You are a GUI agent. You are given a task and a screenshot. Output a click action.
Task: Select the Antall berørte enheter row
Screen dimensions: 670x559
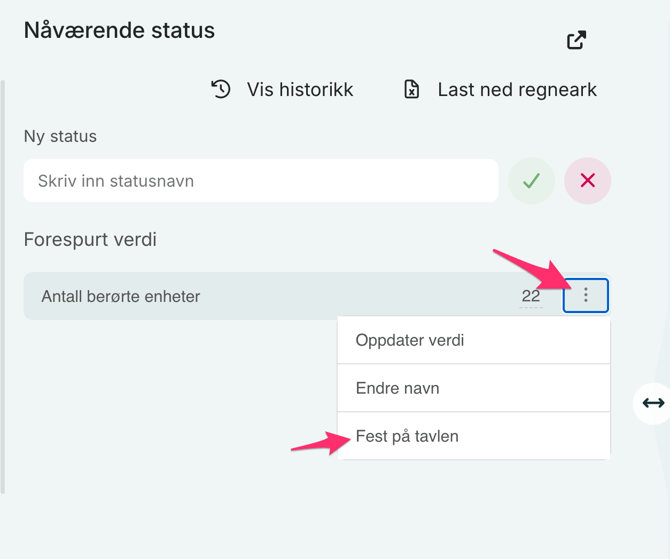coord(200,296)
